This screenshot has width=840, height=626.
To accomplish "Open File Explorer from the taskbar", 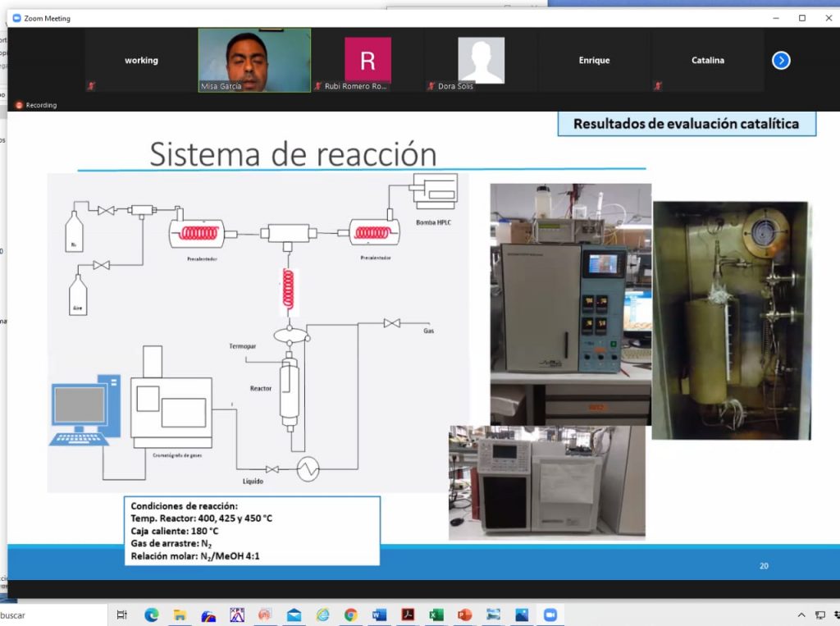I will [x=180, y=615].
